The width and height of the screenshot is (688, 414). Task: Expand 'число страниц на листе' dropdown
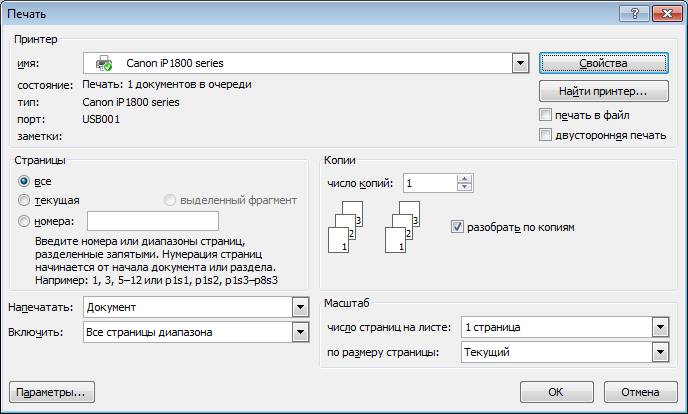(x=659, y=328)
